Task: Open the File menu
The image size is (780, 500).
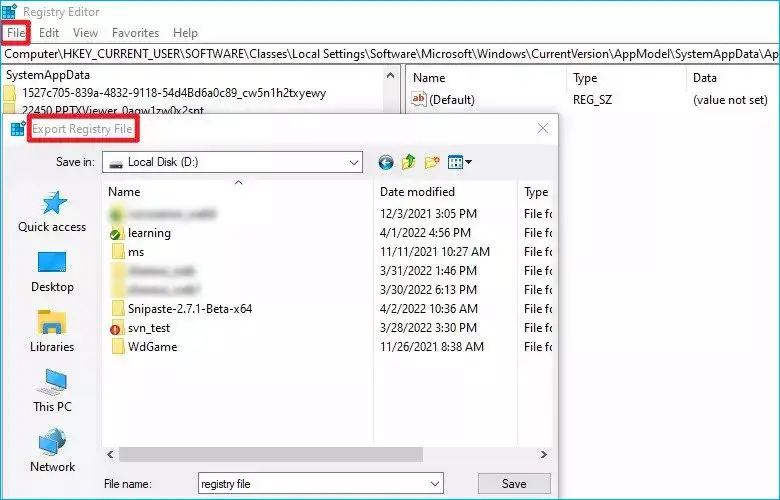Action: (x=16, y=33)
